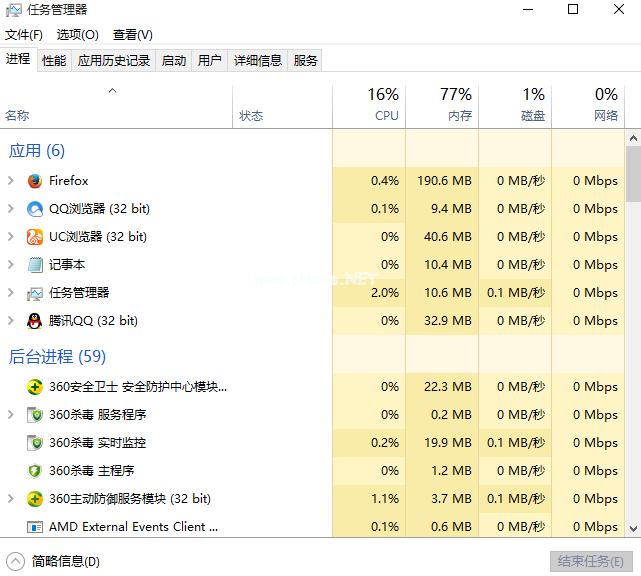The width and height of the screenshot is (641, 576).
Task: Select the 记事本 notepad icon
Action: pyautogui.click(x=35, y=265)
